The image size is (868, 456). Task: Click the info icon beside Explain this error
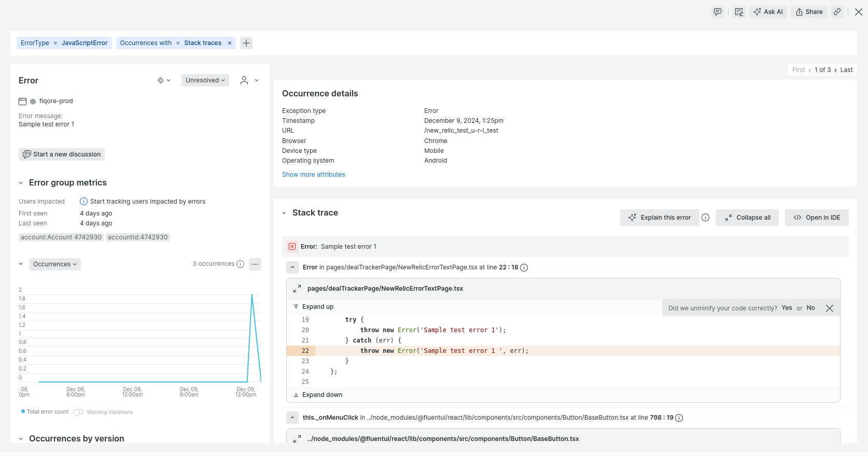point(705,218)
